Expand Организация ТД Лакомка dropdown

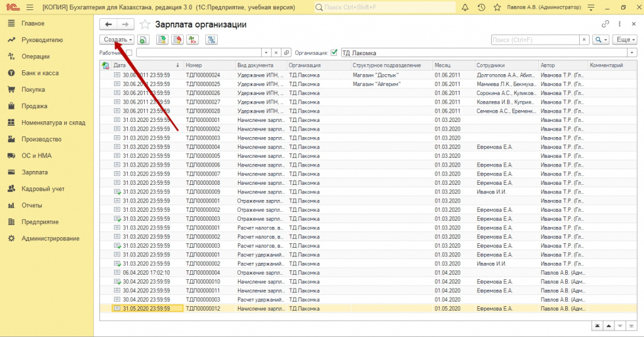pos(632,53)
